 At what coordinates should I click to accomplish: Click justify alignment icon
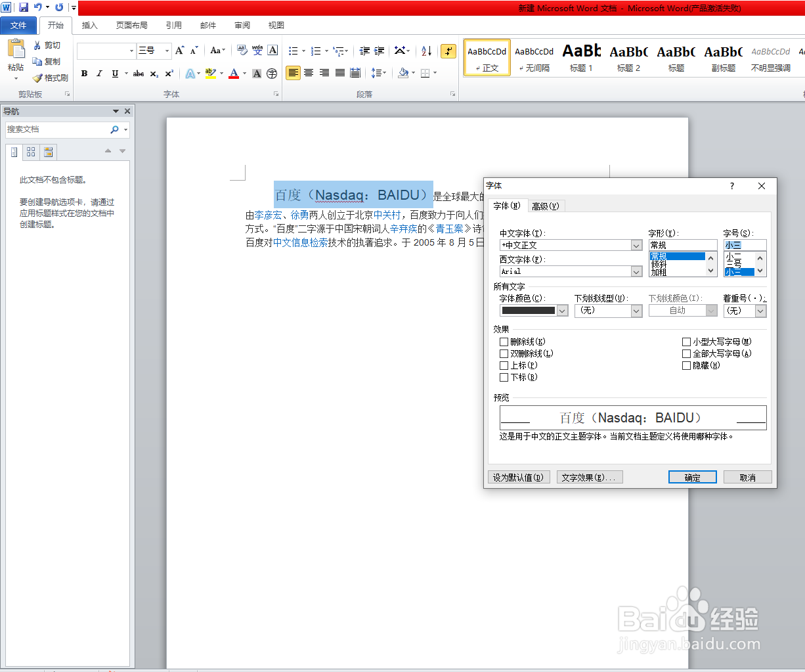tap(340, 73)
